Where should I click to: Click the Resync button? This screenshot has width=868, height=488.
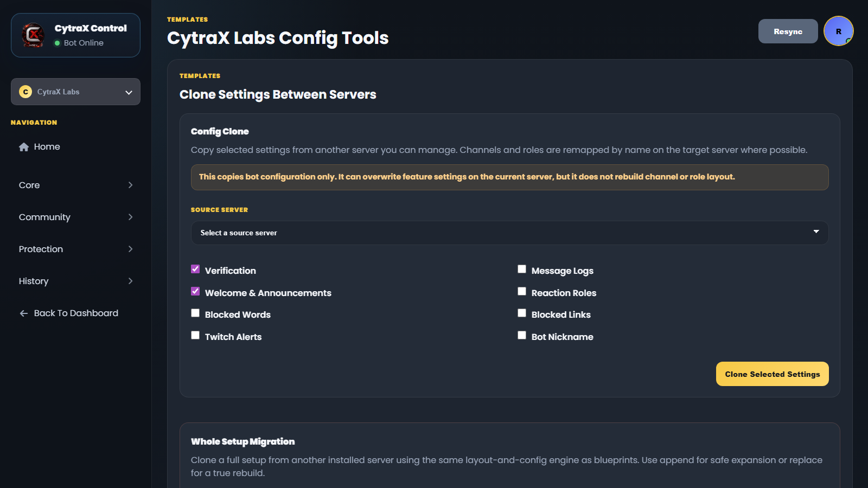788,31
